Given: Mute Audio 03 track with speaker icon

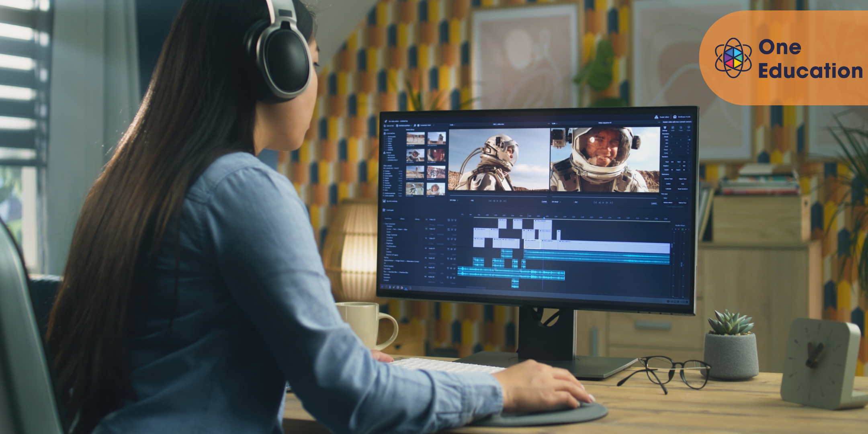Looking at the screenshot, I should (454, 268).
